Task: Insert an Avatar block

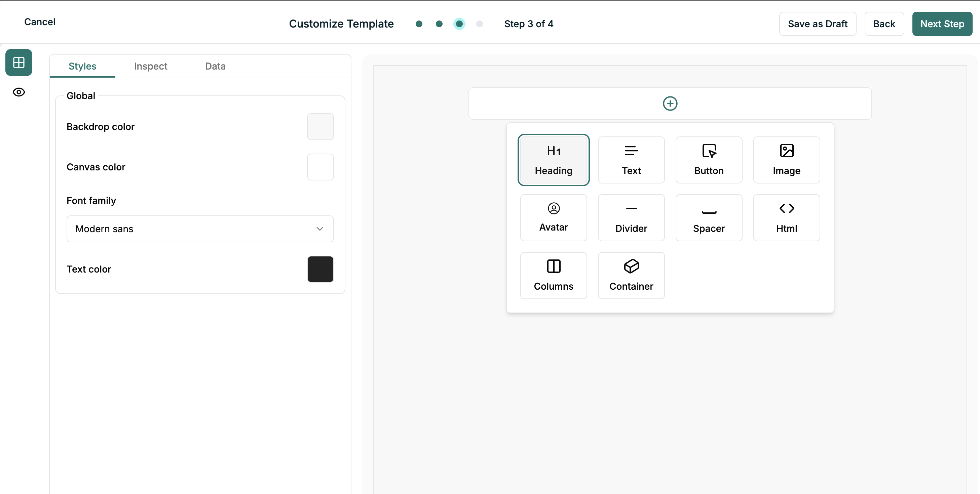Action: point(553,217)
